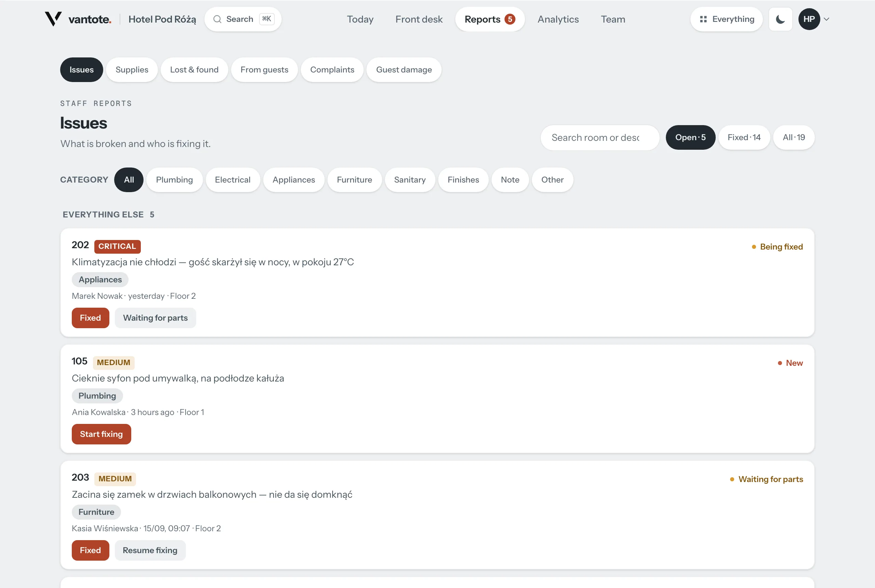This screenshot has height=588, width=875.
Task: Filter category by Appliances chip
Action: pyautogui.click(x=294, y=180)
